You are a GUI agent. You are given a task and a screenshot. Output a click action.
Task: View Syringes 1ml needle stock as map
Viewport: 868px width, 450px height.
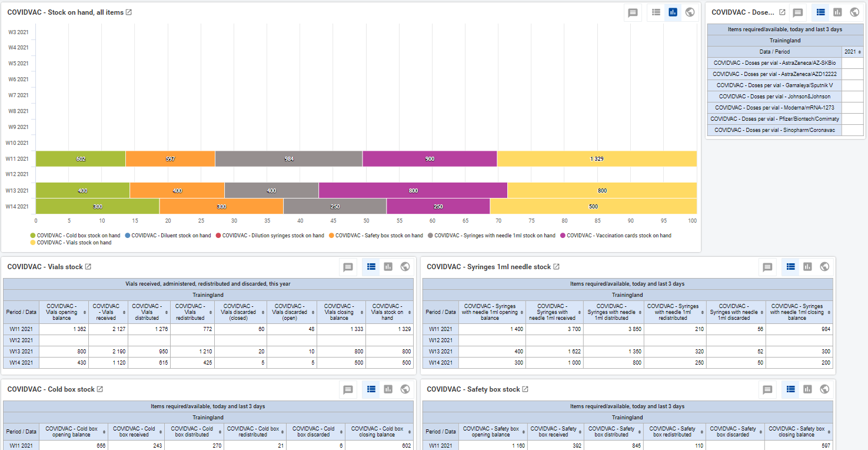coord(824,267)
